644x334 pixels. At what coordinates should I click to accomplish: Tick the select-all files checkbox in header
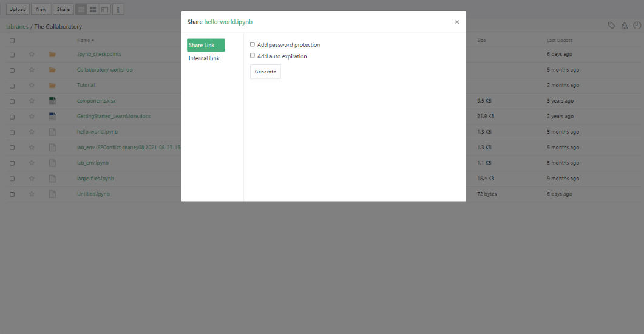tap(12, 41)
